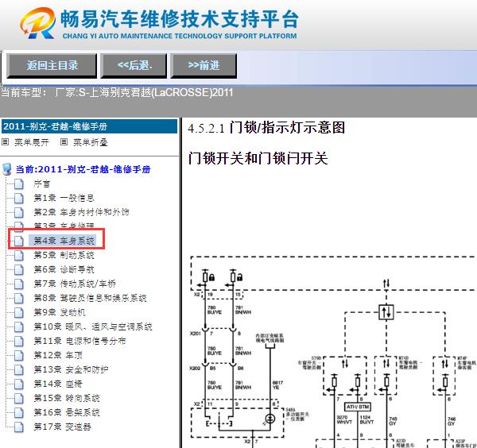Click the heading 4.5.2.1 门锁/指示灯示意图
Viewport: 477px width, 448px height.
tap(266, 128)
